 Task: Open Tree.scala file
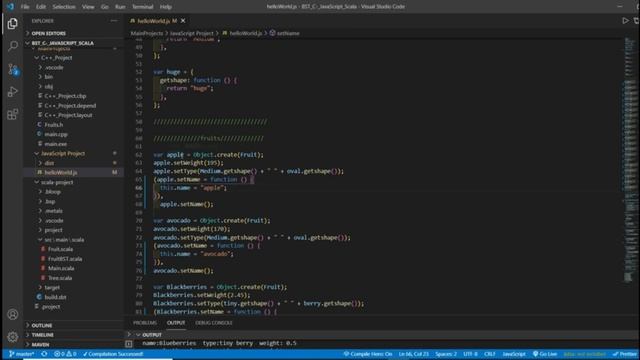[x=60, y=278]
